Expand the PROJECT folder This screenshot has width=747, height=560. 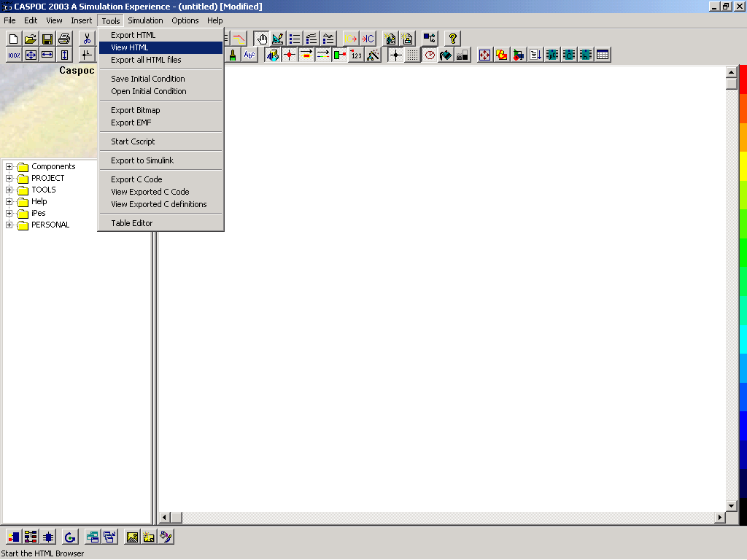(9, 178)
